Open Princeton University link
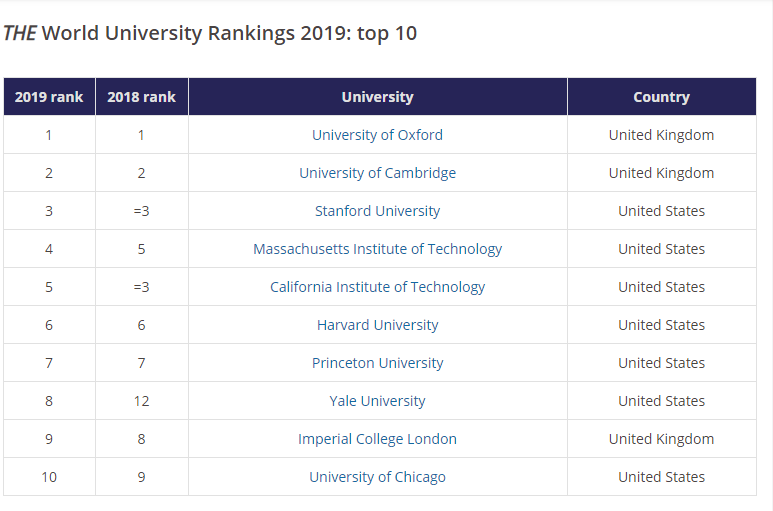773x511 pixels. click(377, 363)
